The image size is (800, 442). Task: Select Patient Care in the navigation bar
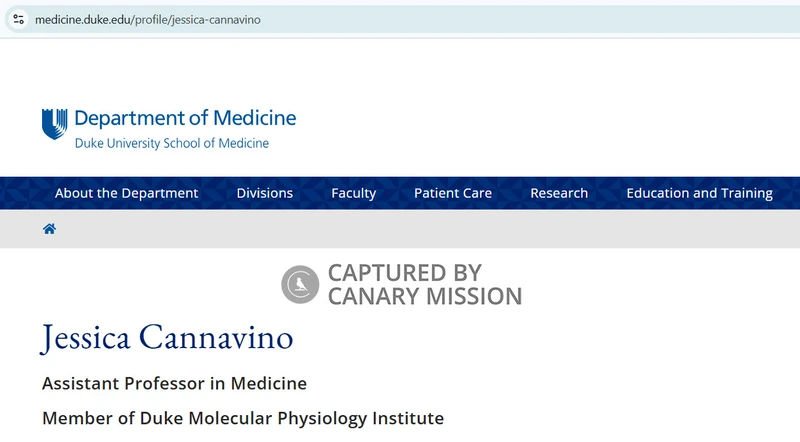tap(453, 193)
